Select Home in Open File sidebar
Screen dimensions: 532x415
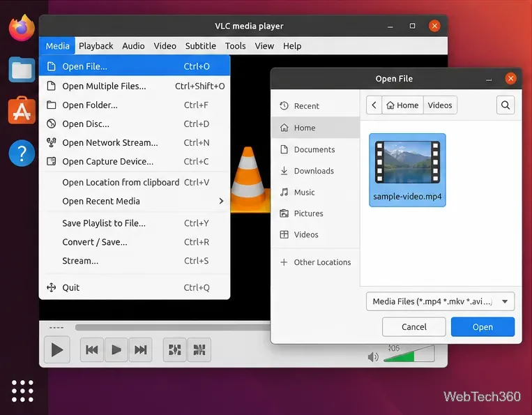pos(316,128)
